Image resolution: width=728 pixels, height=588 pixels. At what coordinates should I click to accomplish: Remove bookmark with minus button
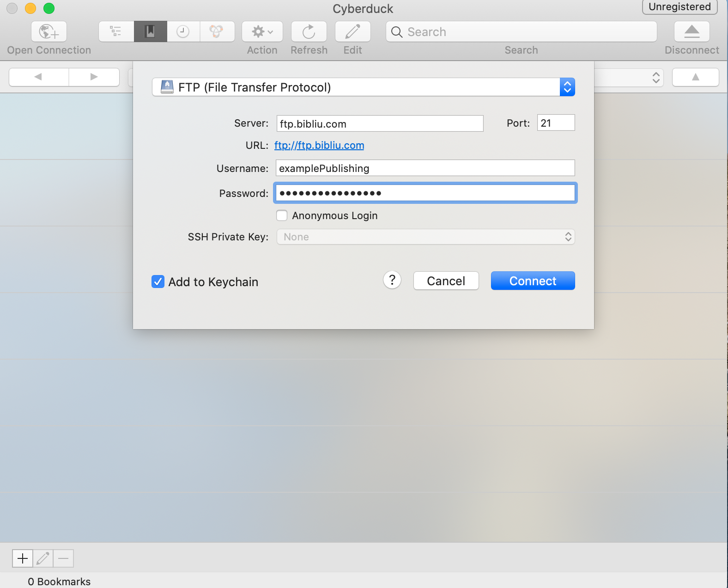tap(63, 558)
